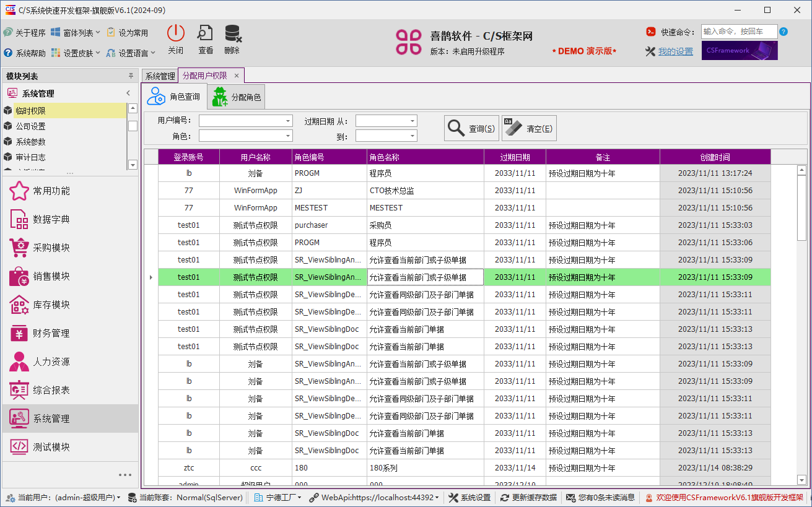This screenshot has height=507, width=812.
Task: Click the red 关闭 power icon
Action: [176, 33]
